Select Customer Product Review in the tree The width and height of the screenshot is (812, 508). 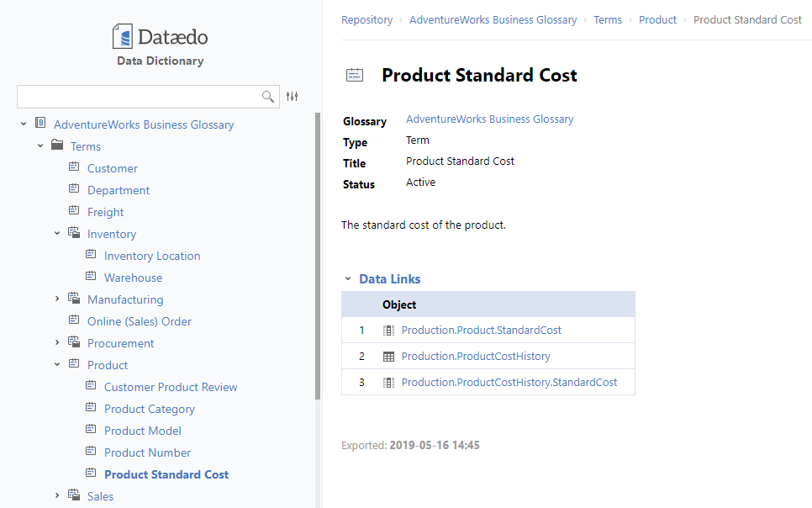click(171, 387)
